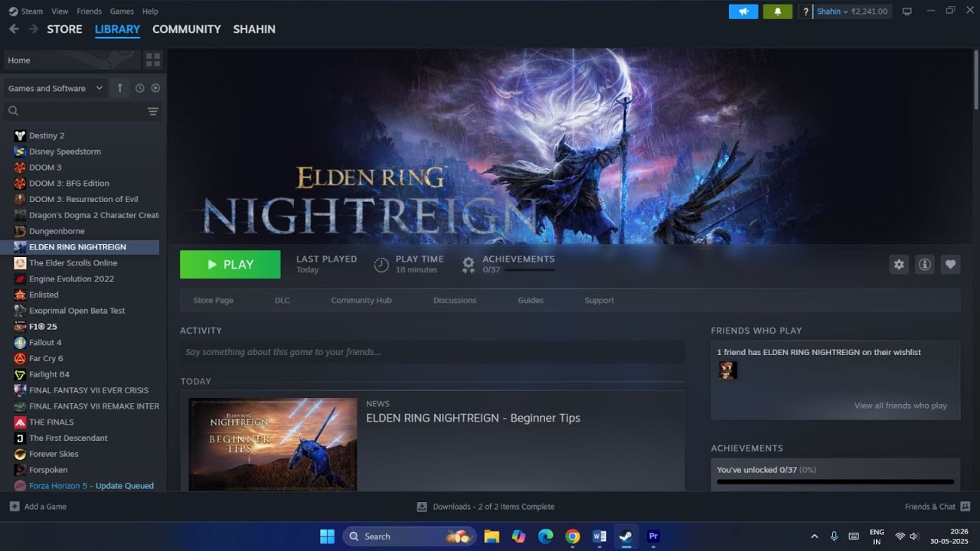Image resolution: width=980 pixels, height=551 pixels.
Task: Open ELDEN RING NIGHTREIGN - Beginner Tips headline
Action: coord(473,418)
